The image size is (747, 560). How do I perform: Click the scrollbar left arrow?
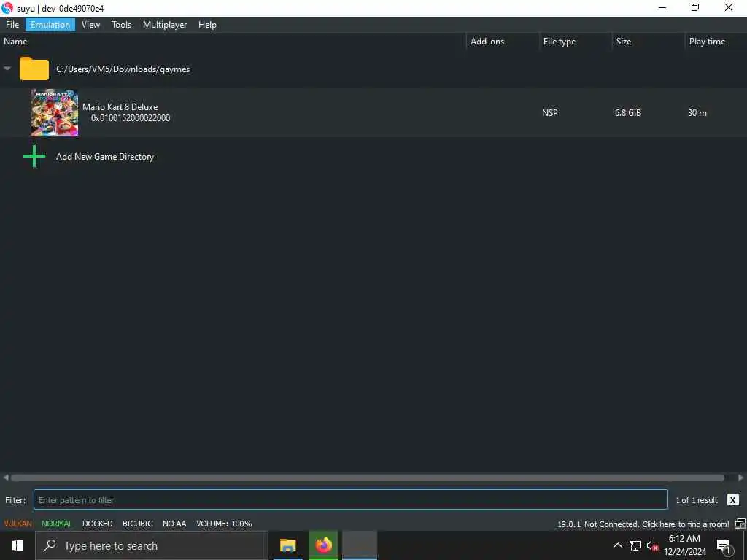coord(6,478)
